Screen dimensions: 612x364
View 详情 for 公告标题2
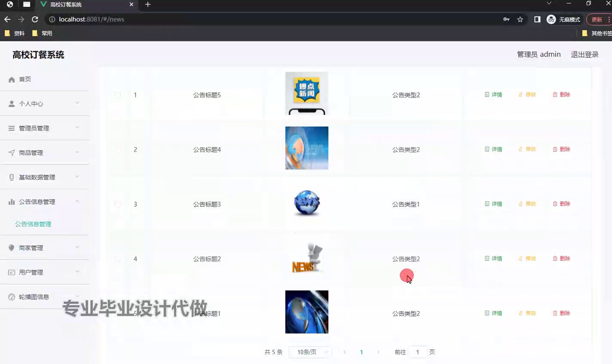(493, 258)
